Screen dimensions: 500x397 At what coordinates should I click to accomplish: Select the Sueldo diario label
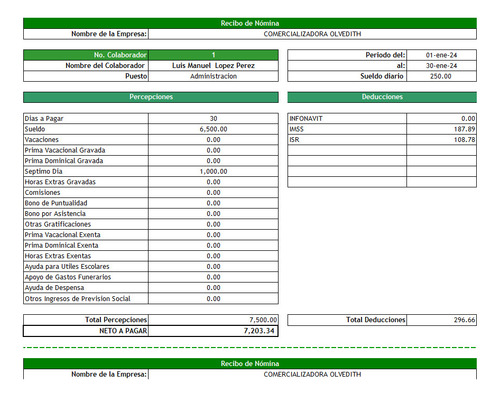point(382,76)
